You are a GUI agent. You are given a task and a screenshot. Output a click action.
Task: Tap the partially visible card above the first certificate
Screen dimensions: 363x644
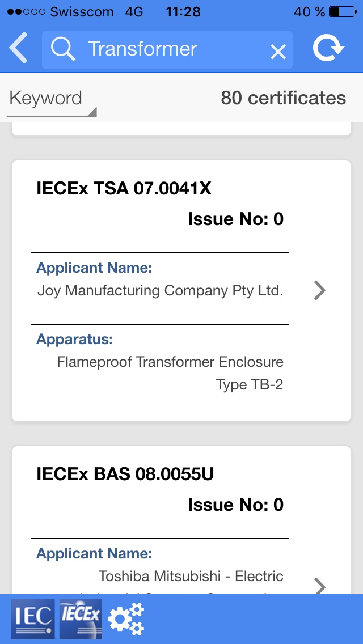point(181,129)
